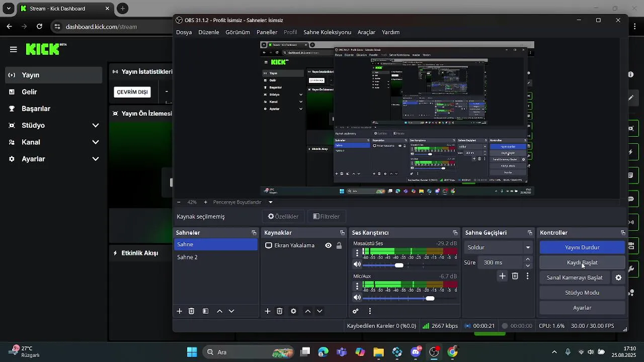This screenshot has height=362, width=644.
Task: Open the Paneller menu
Action: (267, 32)
